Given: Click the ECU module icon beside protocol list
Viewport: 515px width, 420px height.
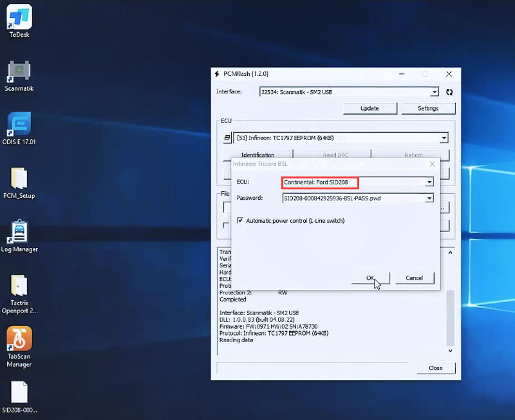Looking at the screenshot, I should point(227,138).
